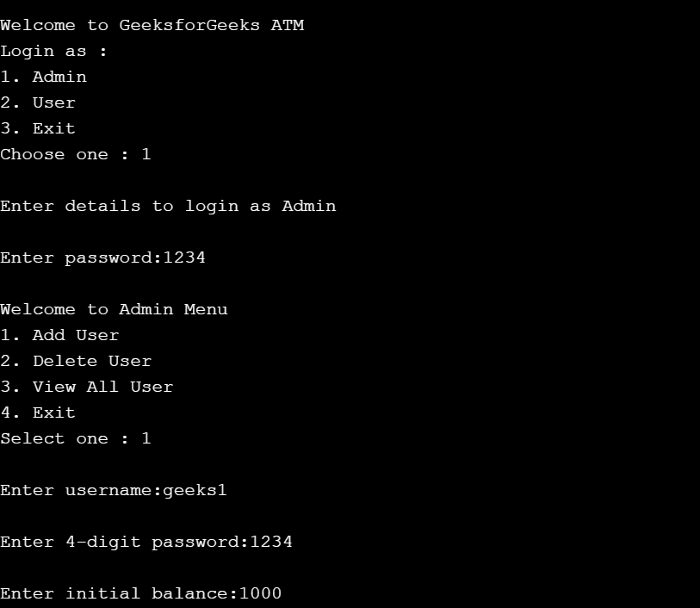Click the "Enter initial balance:" prompt label
The width and height of the screenshot is (700, 608).
119,593
